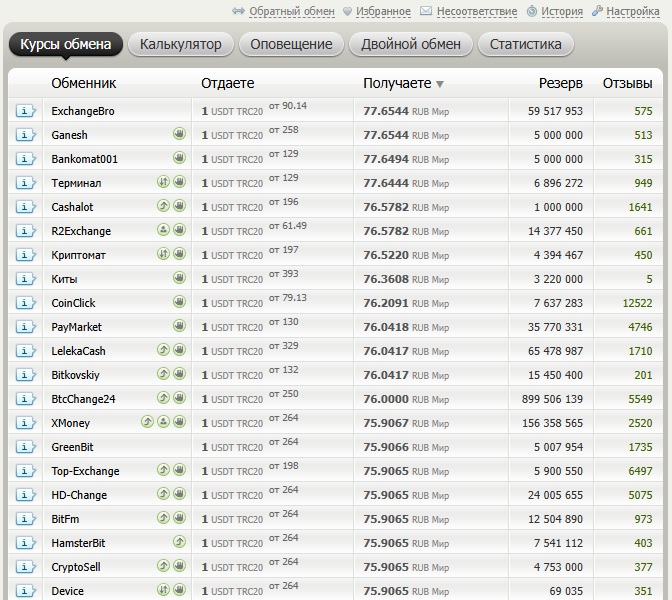This screenshot has height=600, width=672.
Task: Open info icon for XMoney row
Action: [x=25, y=423]
